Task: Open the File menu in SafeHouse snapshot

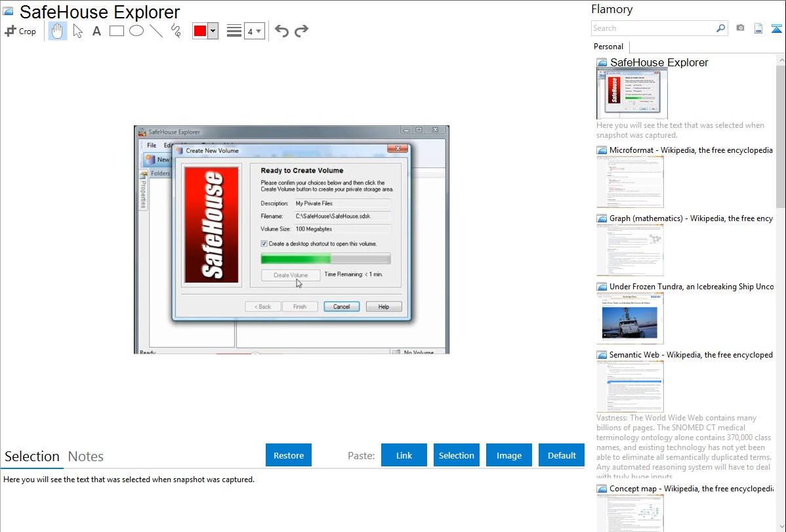Action: pyautogui.click(x=152, y=145)
